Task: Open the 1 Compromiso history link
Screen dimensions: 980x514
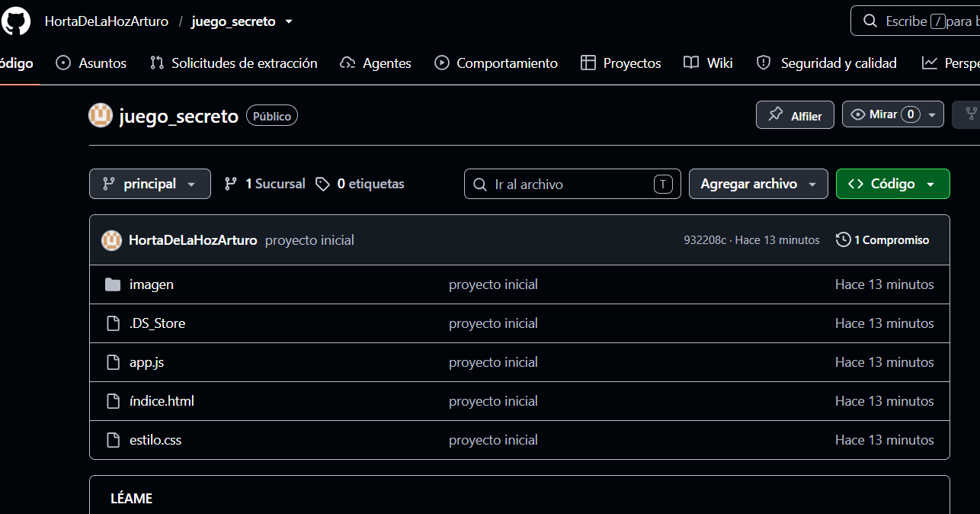Action: (882, 240)
